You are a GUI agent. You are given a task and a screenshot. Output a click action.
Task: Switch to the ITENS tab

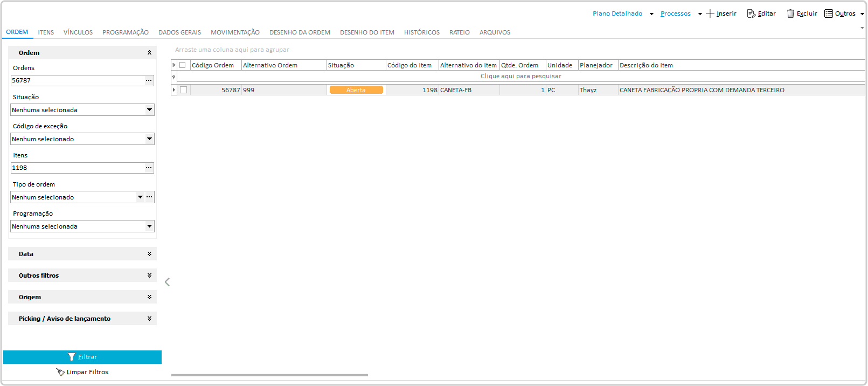[x=46, y=32]
